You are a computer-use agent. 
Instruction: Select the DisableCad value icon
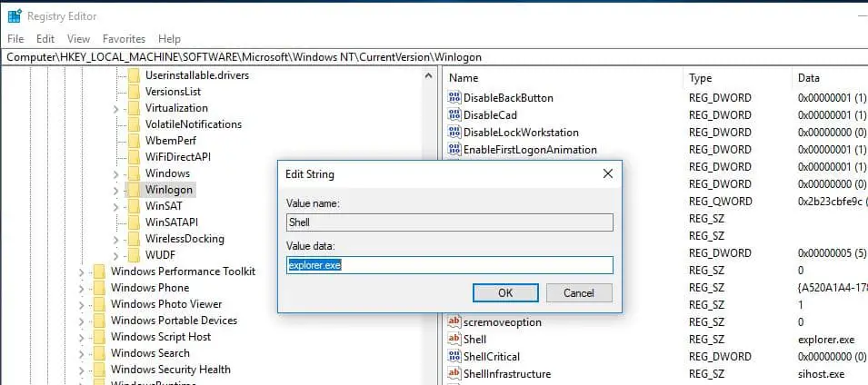coord(454,115)
